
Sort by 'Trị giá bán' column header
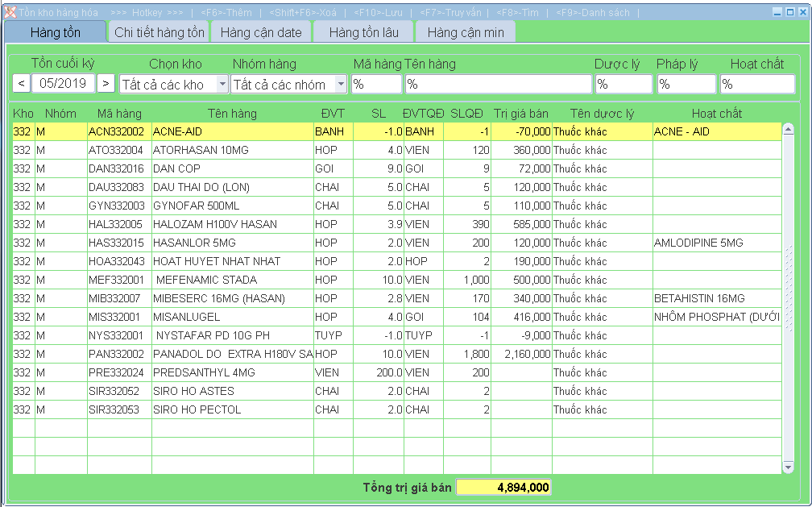(520, 114)
